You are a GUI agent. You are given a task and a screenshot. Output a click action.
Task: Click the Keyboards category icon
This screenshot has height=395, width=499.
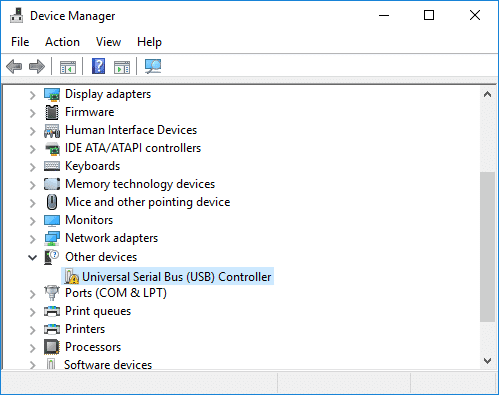coord(52,166)
